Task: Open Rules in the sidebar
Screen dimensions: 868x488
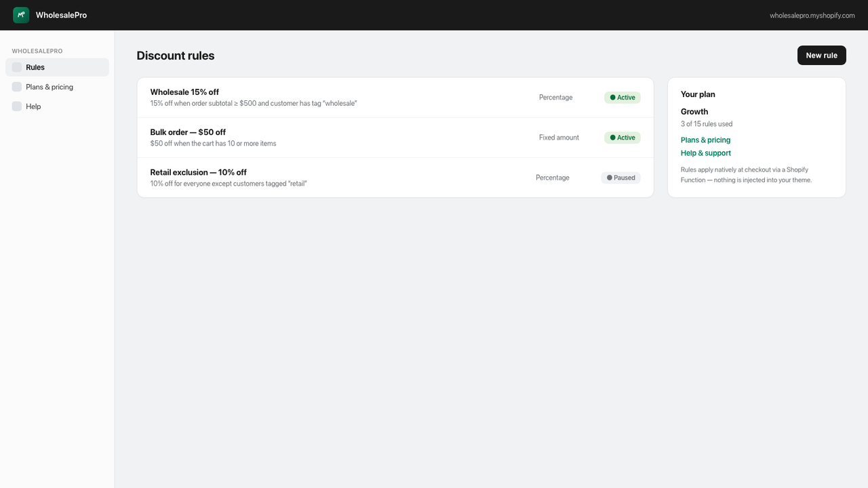Action: tap(57, 67)
